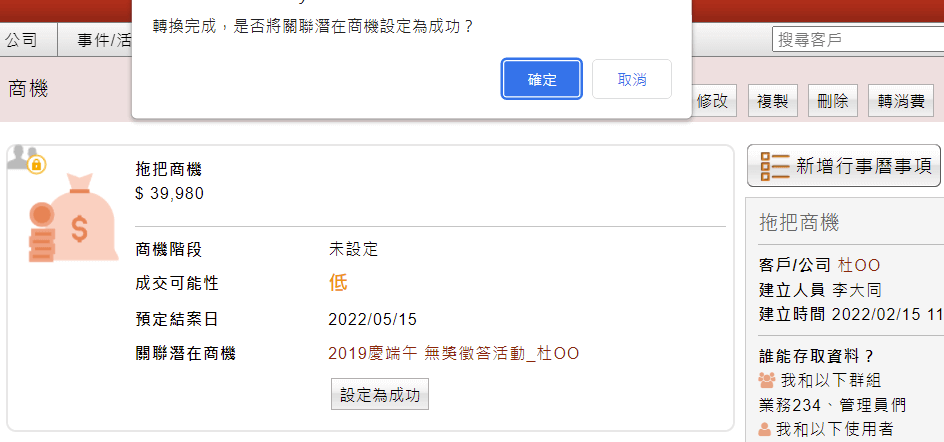Add calendar item via 新增行事曆事項
Image resolution: width=944 pixels, height=442 pixels.
pos(843,166)
